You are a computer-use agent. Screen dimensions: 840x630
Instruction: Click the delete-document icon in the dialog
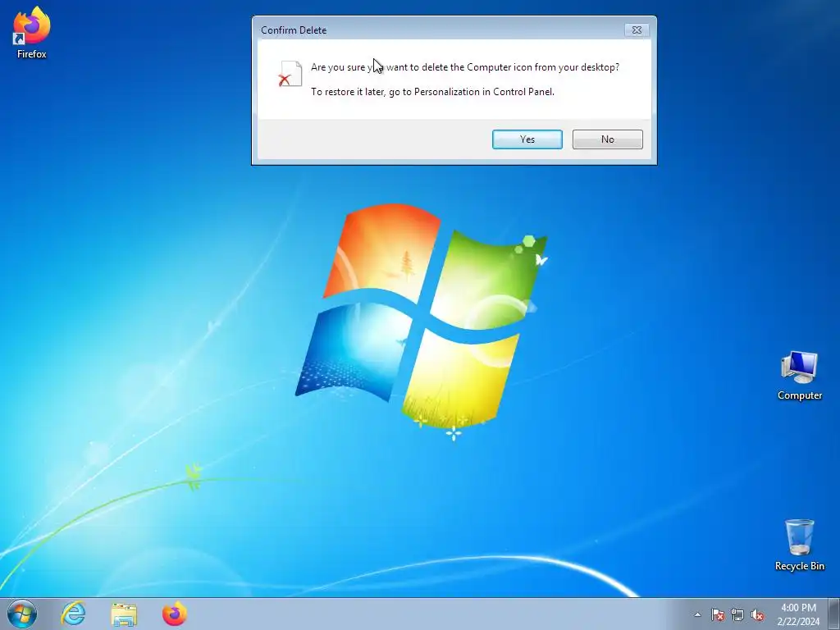click(x=290, y=74)
